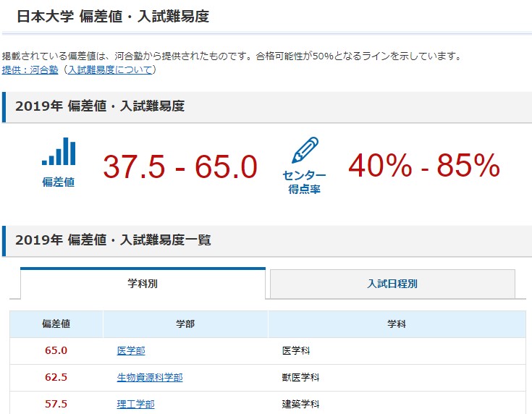Open the 入試難易度について link
Viewport: 532px width, 414px height.
point(110,70)
